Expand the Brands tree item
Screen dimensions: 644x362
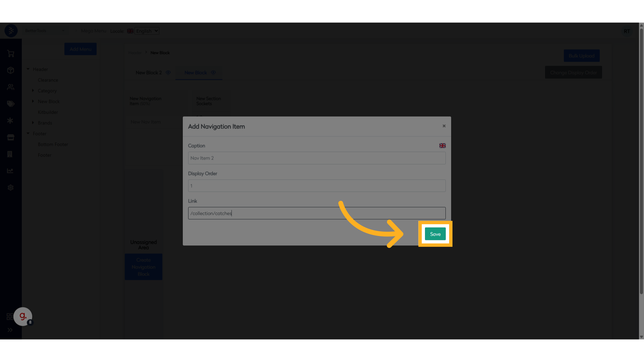33,123
